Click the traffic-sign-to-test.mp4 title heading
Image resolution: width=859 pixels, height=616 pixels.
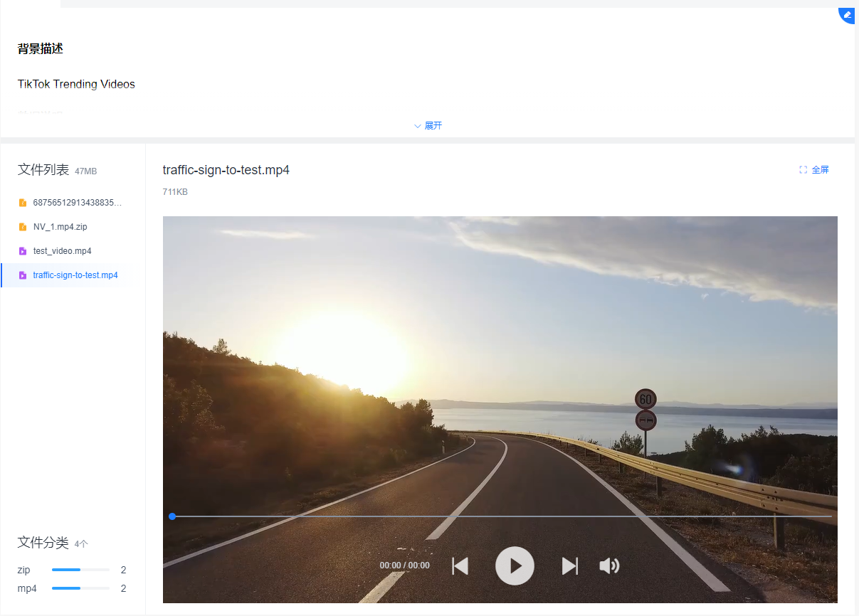[226, 170]
